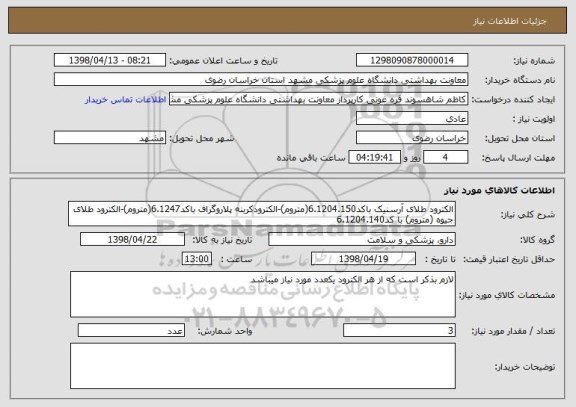Click the label تاریخ نیاز به کالا
The width and height of the screenshot is (576, 407).
pyautogui.click(x=222, y=240)
